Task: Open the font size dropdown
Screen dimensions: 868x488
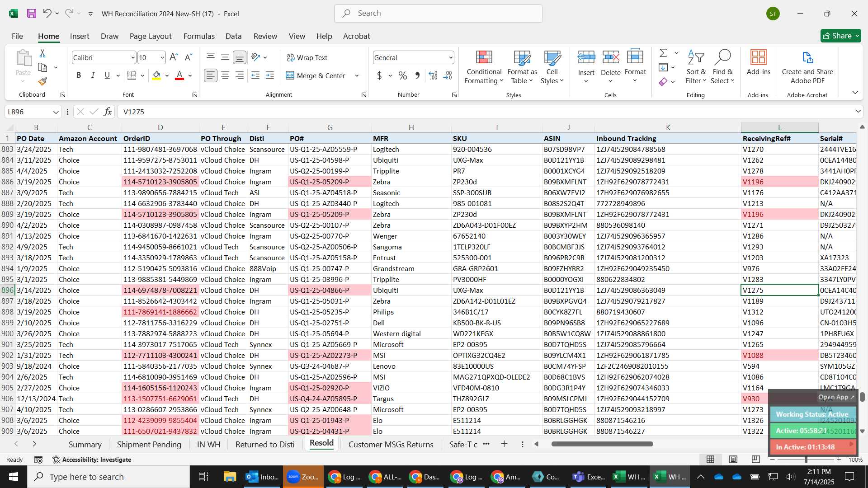Action: coord(162,57)
